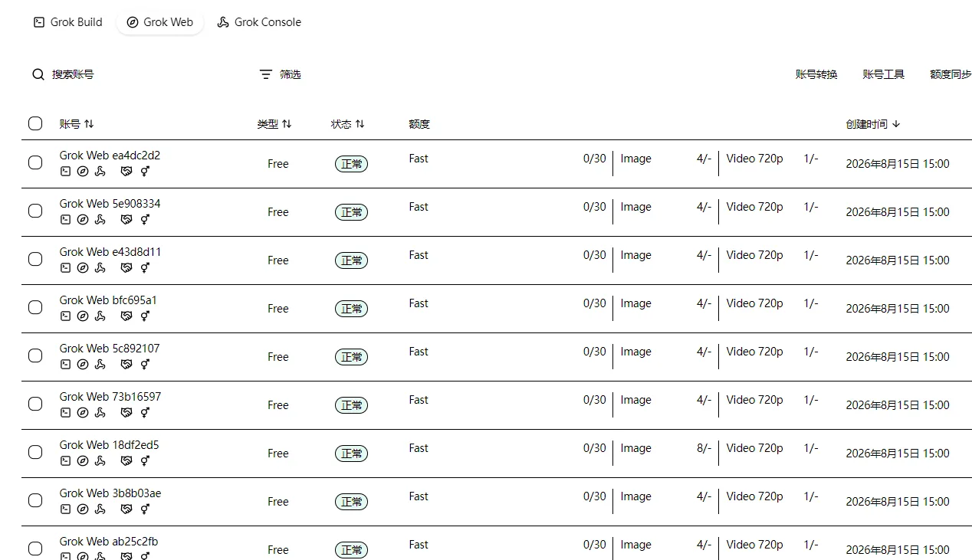Sort by 创建时间 column header

873,124
